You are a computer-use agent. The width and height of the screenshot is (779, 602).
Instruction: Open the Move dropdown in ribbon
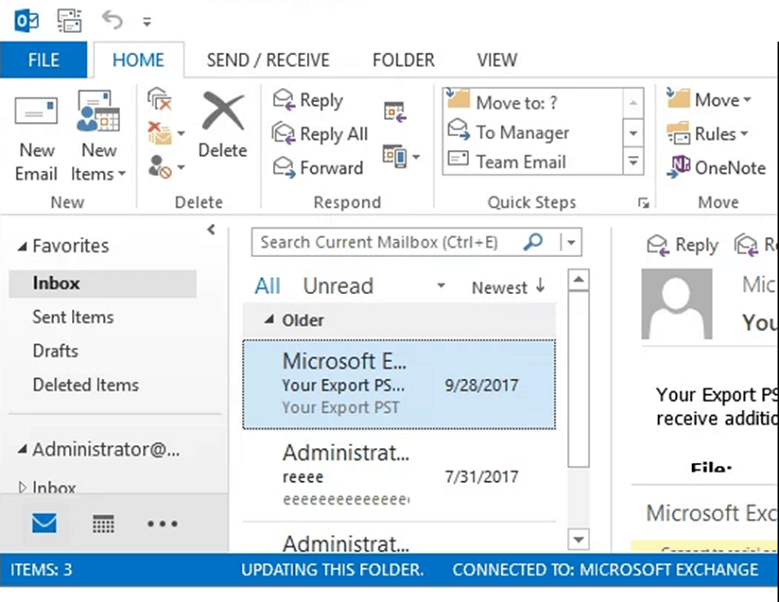tap(709, 100)
